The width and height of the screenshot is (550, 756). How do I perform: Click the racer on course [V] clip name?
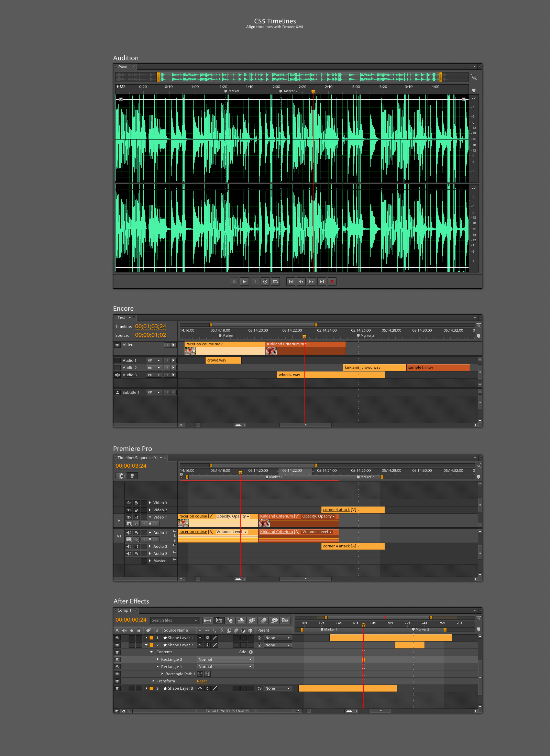[x=196, y=516]
